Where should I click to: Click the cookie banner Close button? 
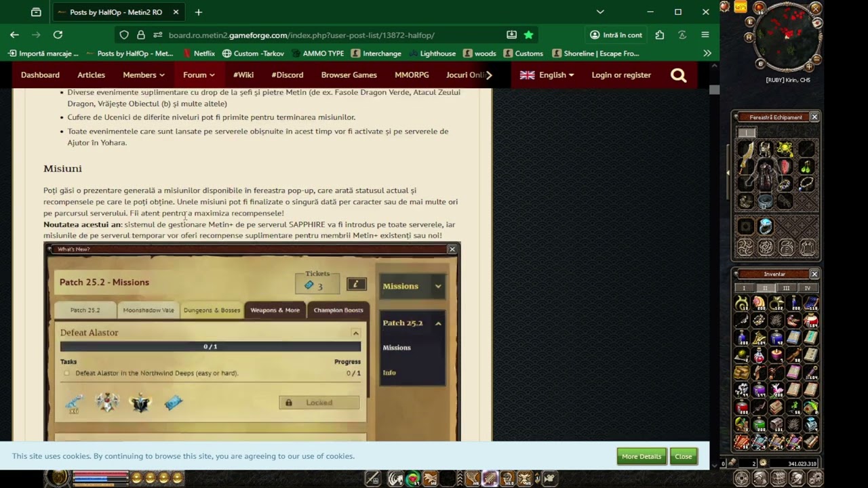684,456
